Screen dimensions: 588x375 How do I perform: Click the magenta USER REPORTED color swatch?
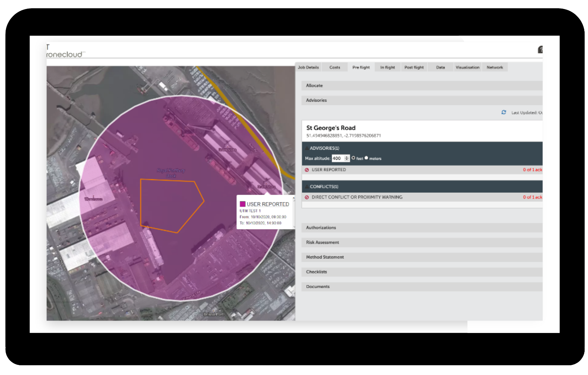pos(243,204)
